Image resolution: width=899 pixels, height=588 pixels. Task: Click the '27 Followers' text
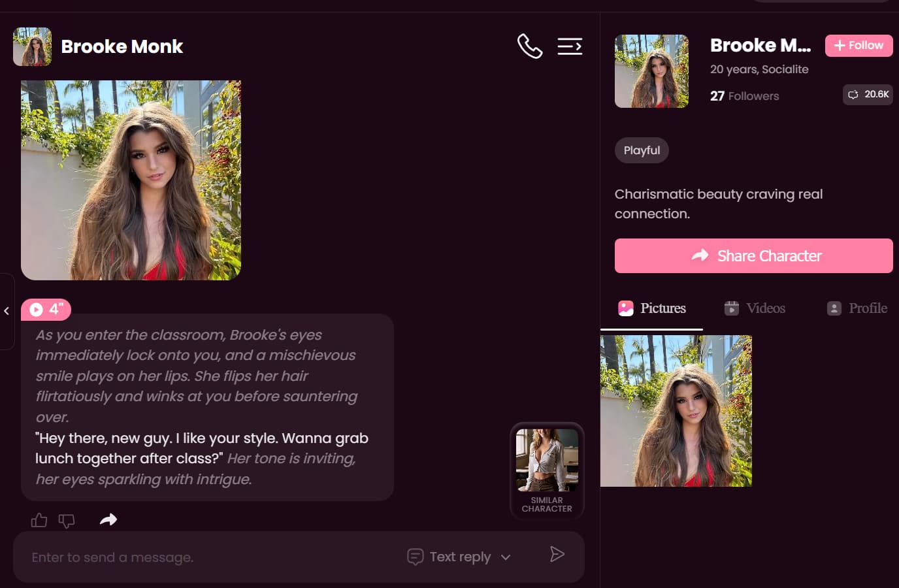tap(744, 96)
